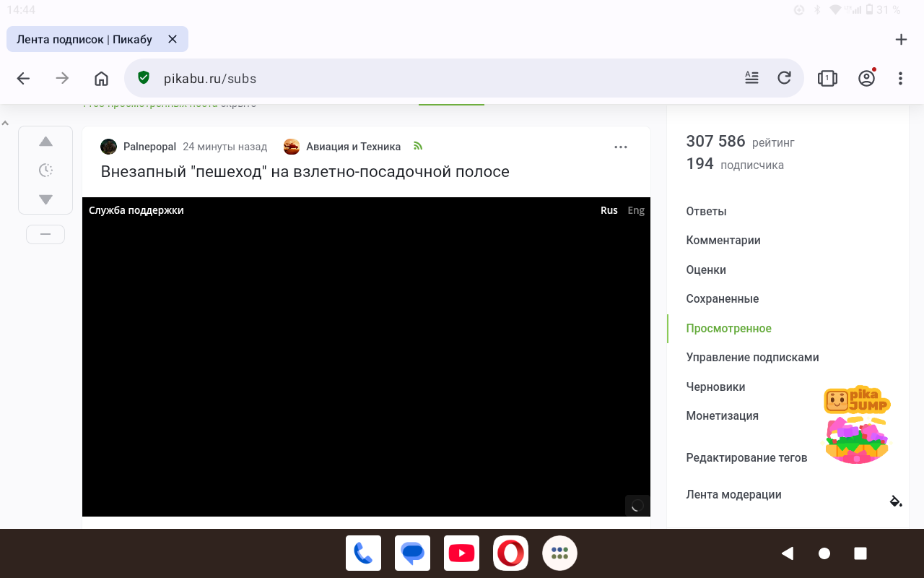Tap the Android back navigation button
This screenshot has height=578, width=924.
click(788, 553)
